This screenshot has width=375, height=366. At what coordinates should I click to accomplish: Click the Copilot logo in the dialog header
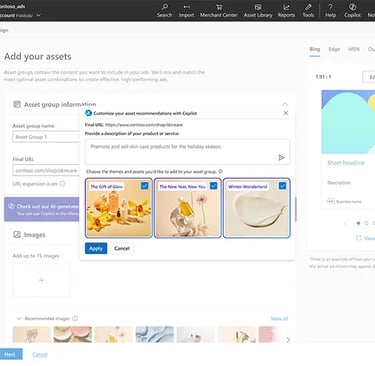88,113
